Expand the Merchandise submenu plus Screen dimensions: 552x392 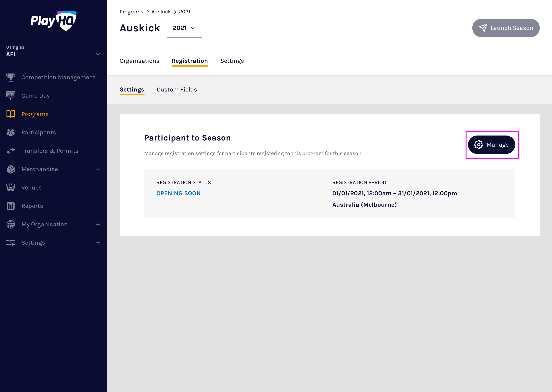click(x=98, y=169)
